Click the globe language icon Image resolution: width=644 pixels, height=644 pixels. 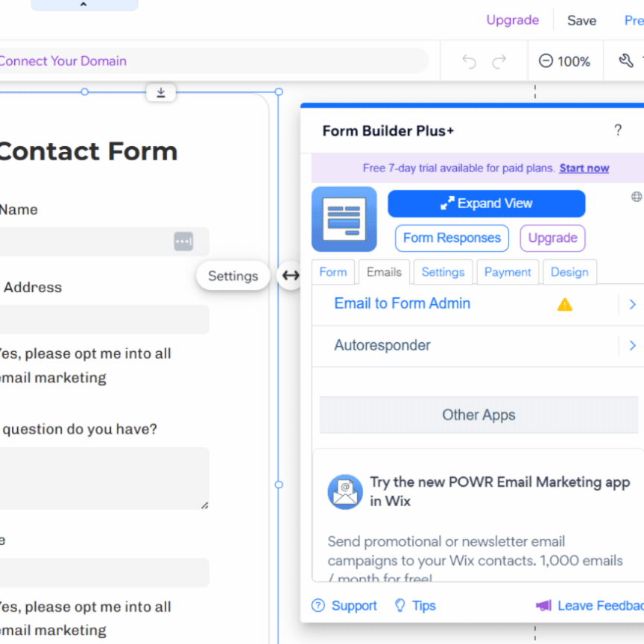tap(637, 197)
